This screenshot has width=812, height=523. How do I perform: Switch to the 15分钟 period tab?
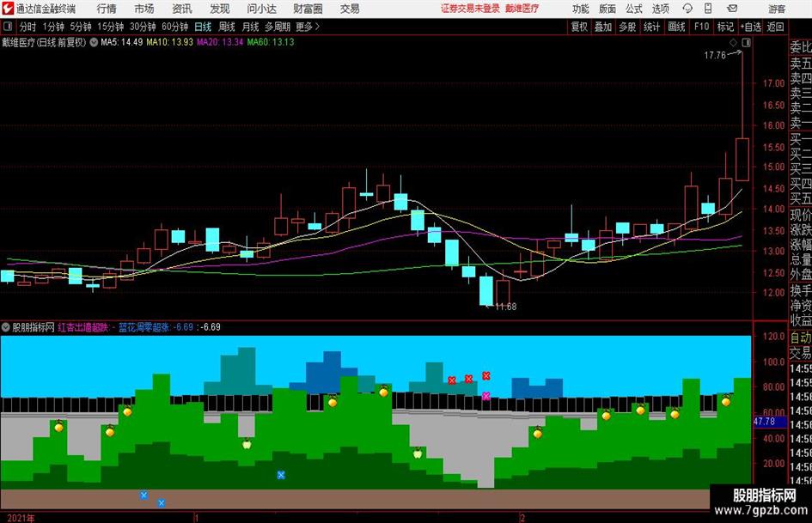tap(110, 27)
